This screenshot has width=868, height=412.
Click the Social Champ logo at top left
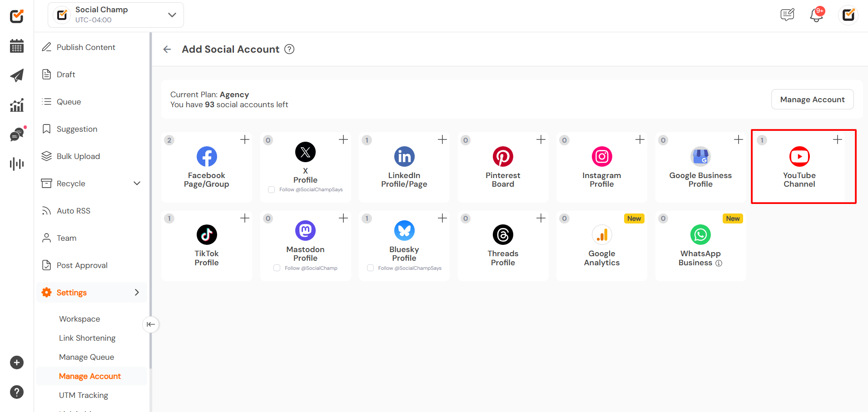(x=17, y=16)
